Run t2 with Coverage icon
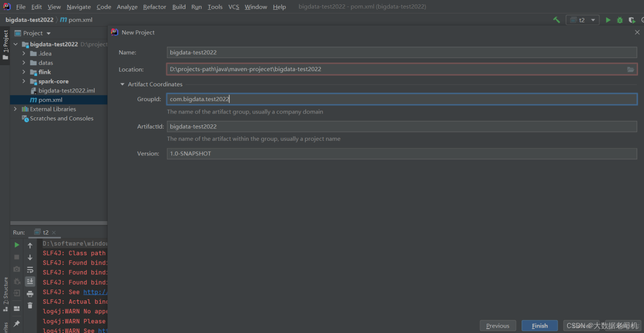The width and height of the screenshot is (644, 333). [631, 20]
